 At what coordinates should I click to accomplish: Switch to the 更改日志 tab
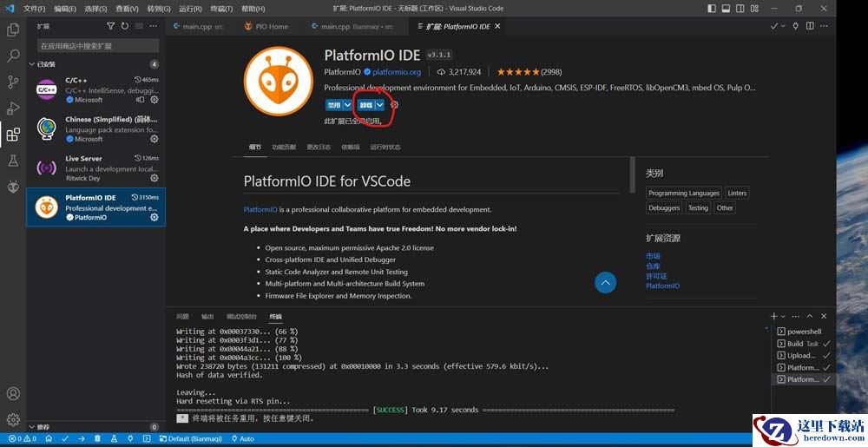319,148
